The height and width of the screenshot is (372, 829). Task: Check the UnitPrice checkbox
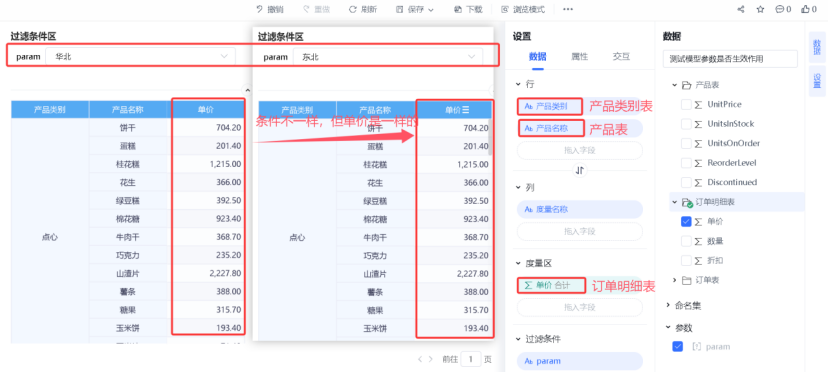tap(686, 105)
